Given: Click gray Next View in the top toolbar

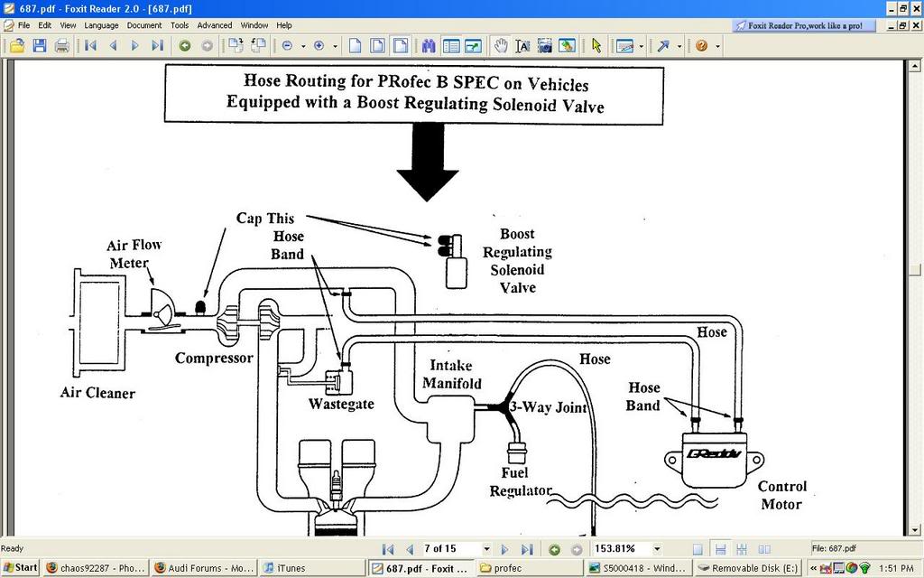Looking at the screenshot, I should 207,45.
